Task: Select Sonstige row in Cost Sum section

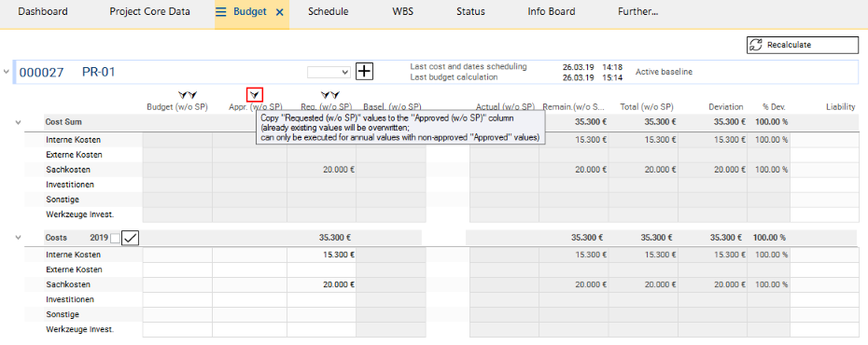Action: [63, 200]
